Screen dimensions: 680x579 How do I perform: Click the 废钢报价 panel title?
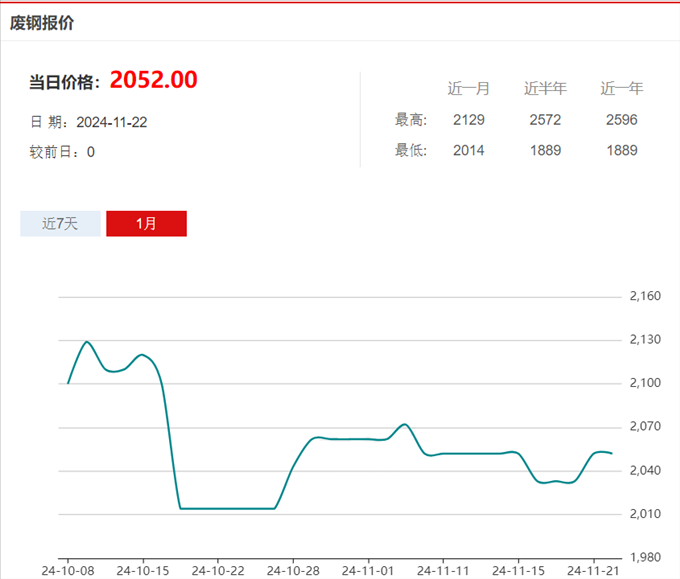click(x=42, y=23)
